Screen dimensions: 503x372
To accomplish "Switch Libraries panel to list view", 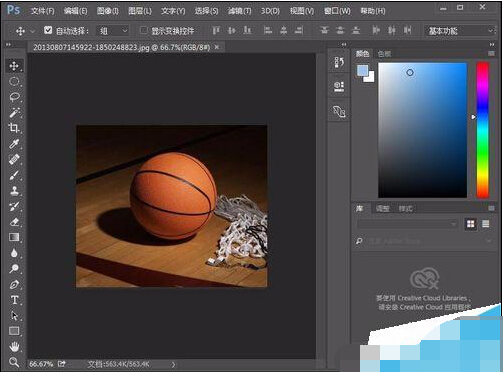I will [486, 224].
